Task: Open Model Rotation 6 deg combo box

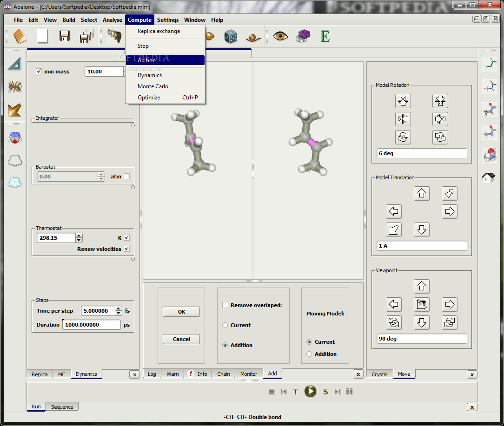Action: (x=422, y=153)
